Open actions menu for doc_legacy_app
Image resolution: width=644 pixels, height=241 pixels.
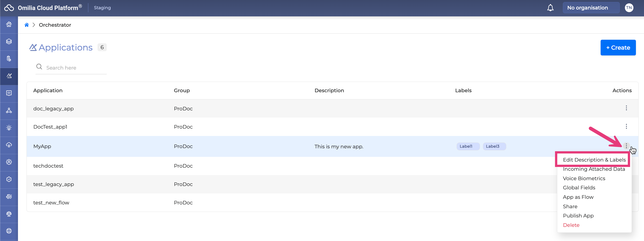pyautogui.click(x=626, y=108)
